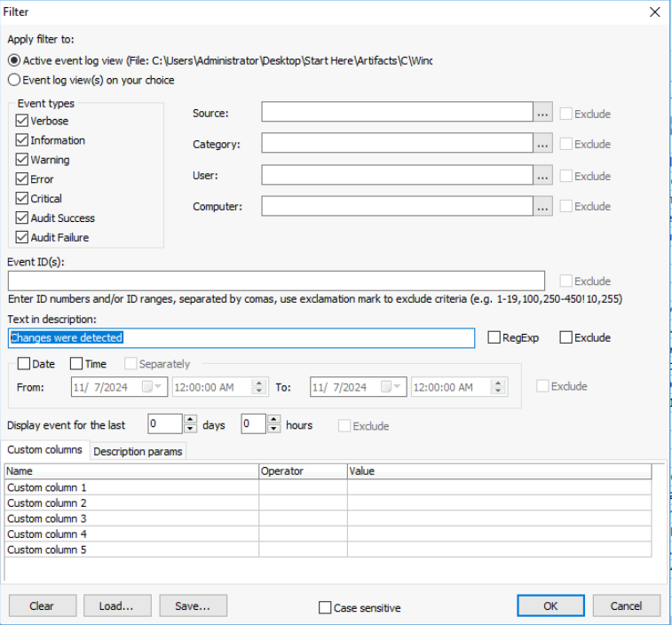Click the Clear button
Viewport: 672px width, 625px height.
pyautogui.click(x=43, y=605)
